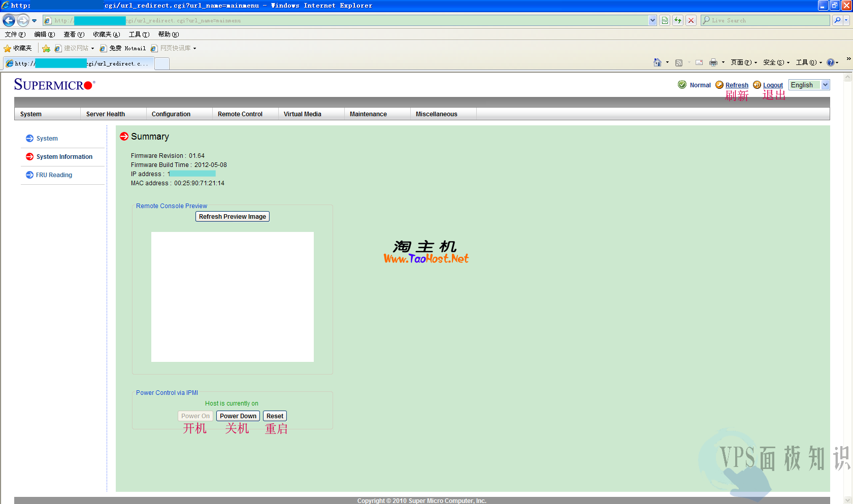Expand hidden command bar items chevron

point(848,59)
